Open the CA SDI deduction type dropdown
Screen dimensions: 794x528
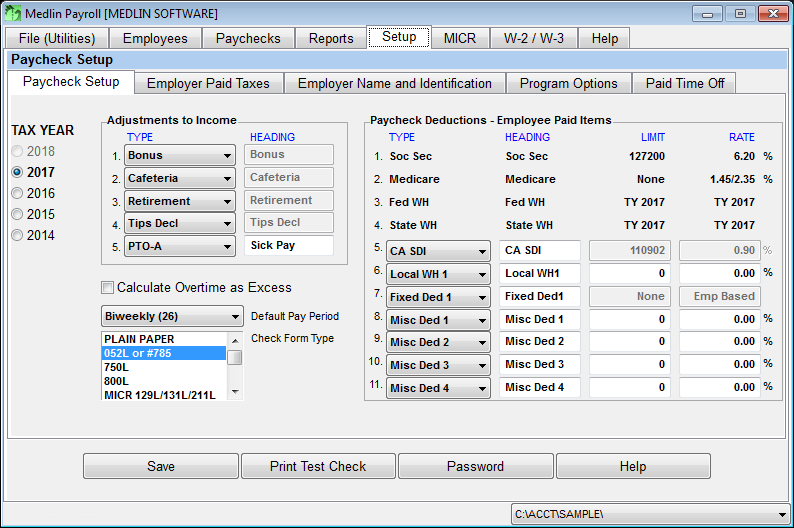click(438, 251)
